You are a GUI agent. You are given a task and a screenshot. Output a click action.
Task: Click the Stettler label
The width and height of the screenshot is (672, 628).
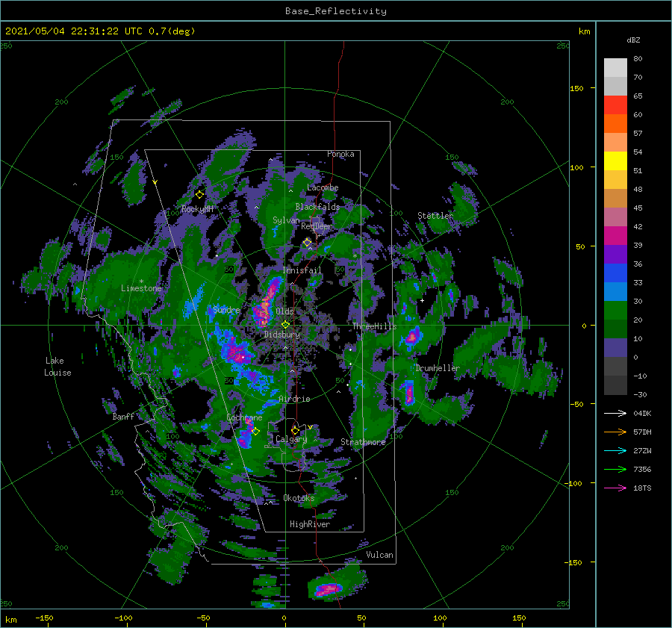click(435, 216)
